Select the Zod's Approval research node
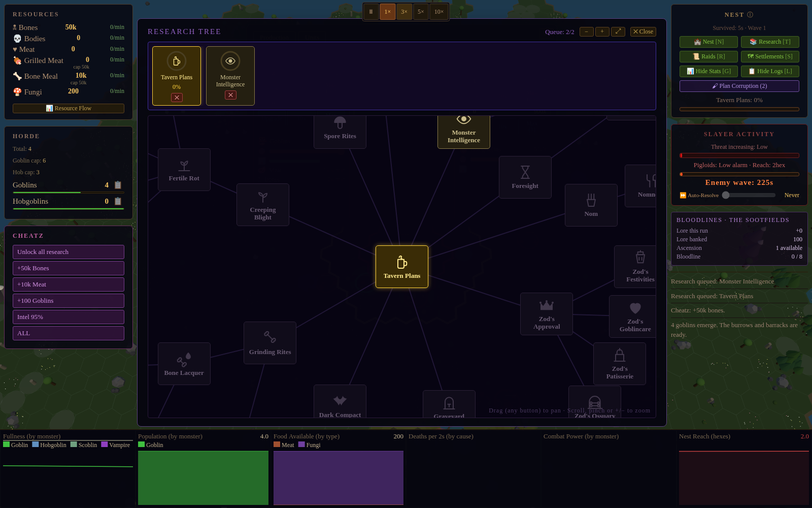Screen dimensions: 812x508 (x=547, y=314)
